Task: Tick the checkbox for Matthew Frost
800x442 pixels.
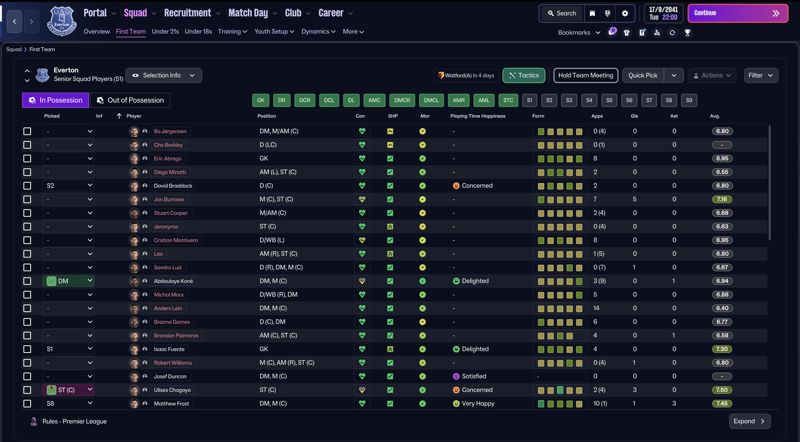Action: tap(27, 403)
